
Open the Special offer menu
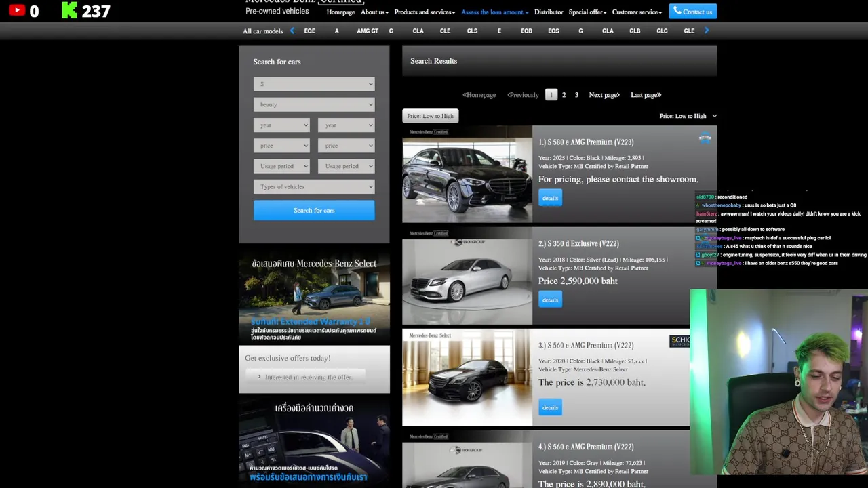coord(587,12)
